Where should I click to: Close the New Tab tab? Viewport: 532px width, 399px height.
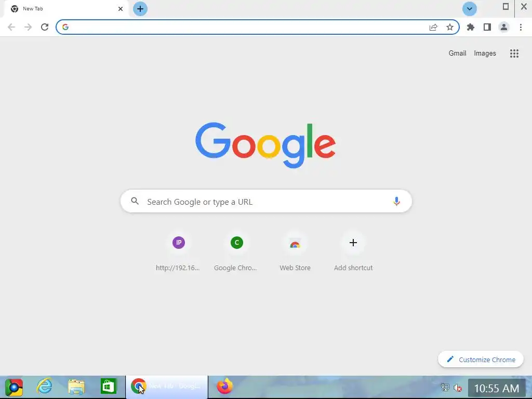[x=121, y=9]
